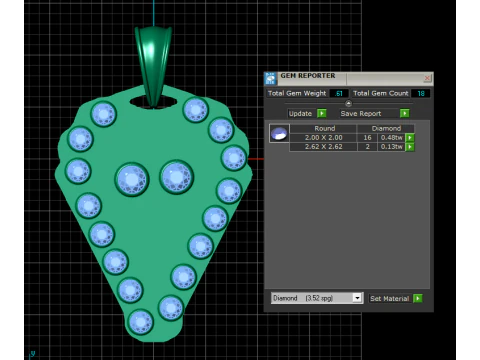480x360 pixels.
Task: Collapse panel using the small circular arrow
Action: [x=348, y=104]
